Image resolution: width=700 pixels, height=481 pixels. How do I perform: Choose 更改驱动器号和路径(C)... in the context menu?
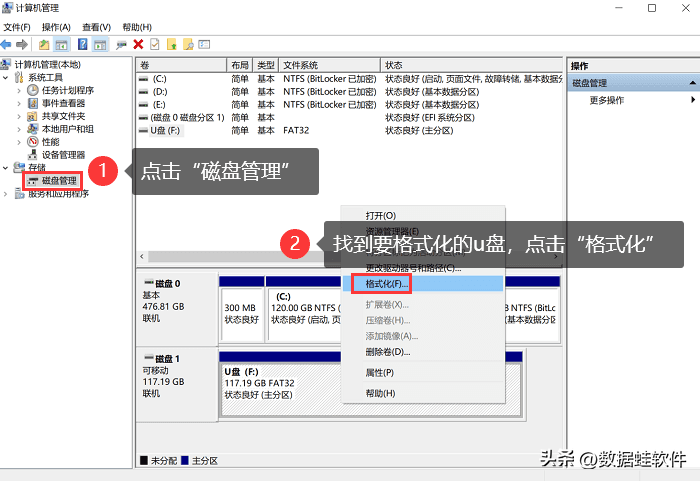click(423, 268)
